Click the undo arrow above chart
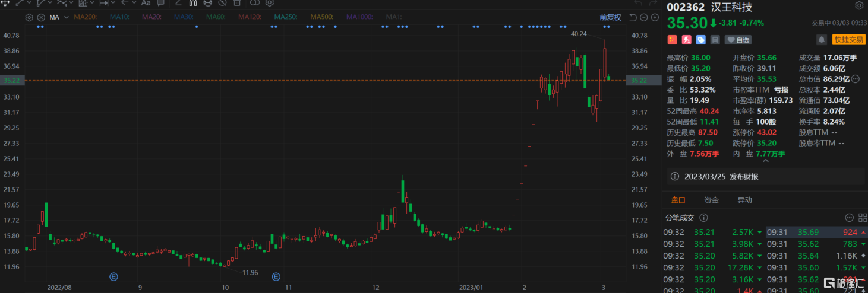 click(x=638, y=3)
